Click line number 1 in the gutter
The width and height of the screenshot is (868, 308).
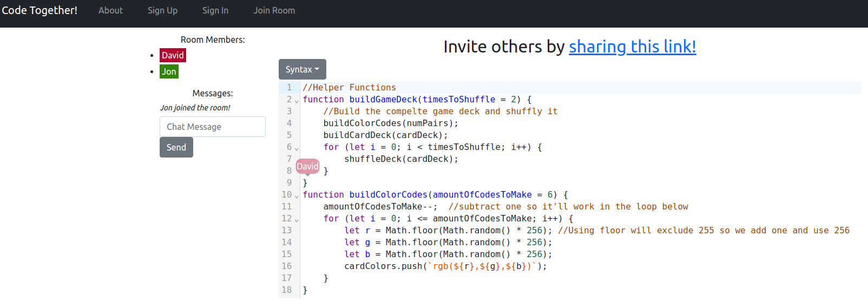click(x=289, y=88)
